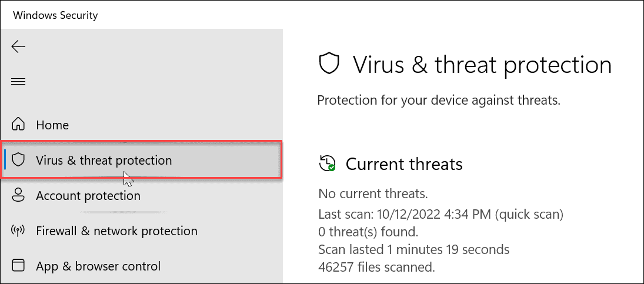Click the "46257 files scanned" text
This screenshot has height=284, width=644.
[x=376, y=268]
